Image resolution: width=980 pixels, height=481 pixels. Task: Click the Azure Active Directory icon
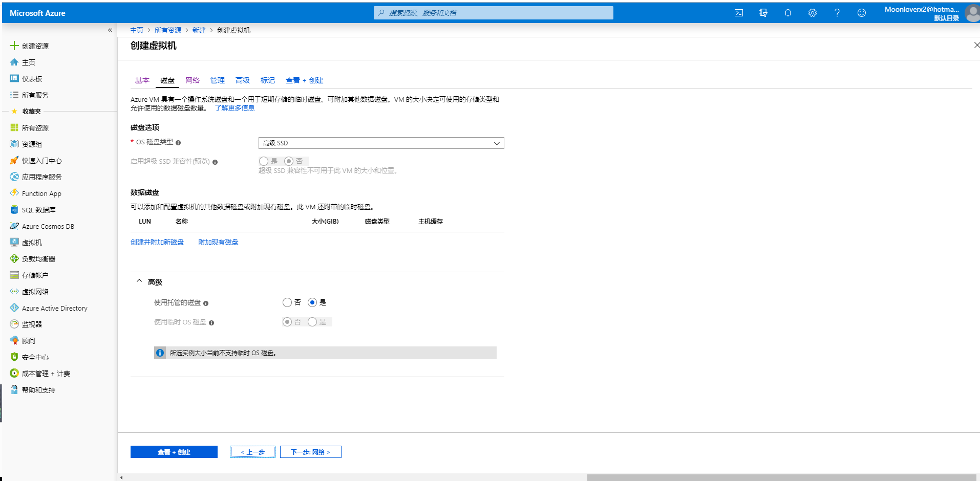(14, 308)
